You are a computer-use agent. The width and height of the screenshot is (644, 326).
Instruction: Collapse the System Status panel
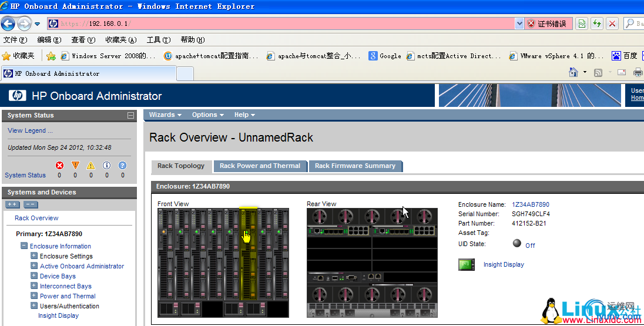[130, 115]
